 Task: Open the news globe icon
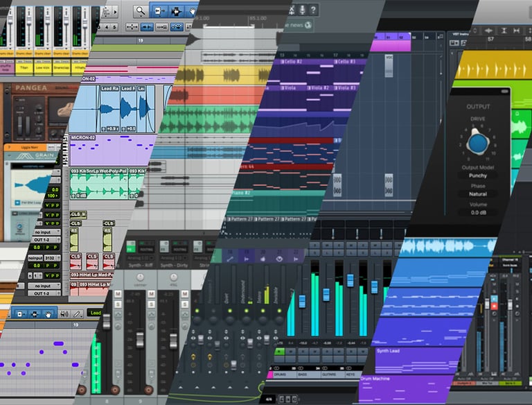[308, 25]
